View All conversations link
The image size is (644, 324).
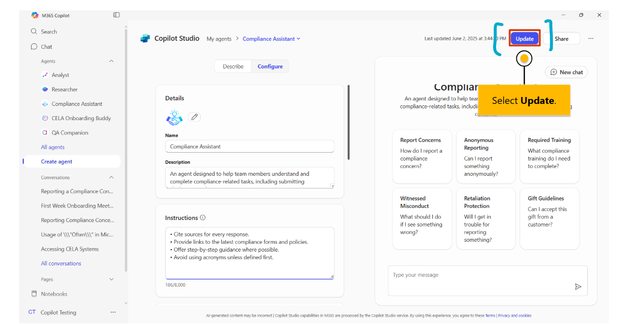click(x=61, y=263)
